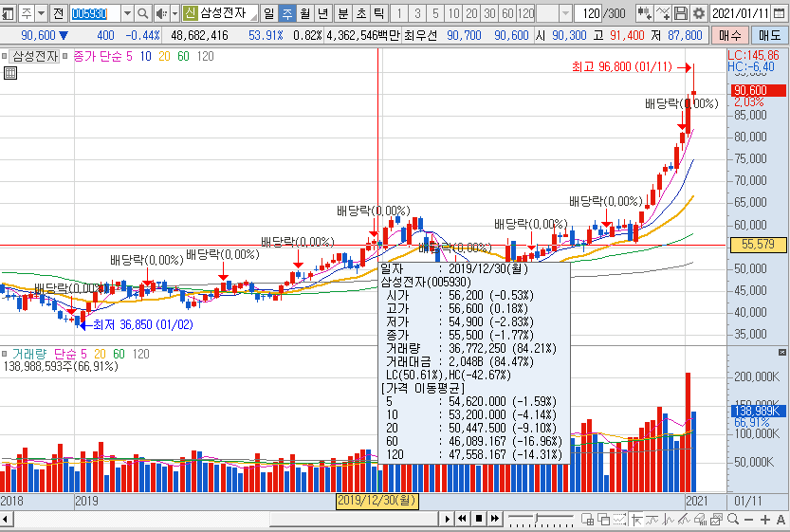Click the split chart grid icon in the bottom toolbar
The image size is (790, 532).
587,519
